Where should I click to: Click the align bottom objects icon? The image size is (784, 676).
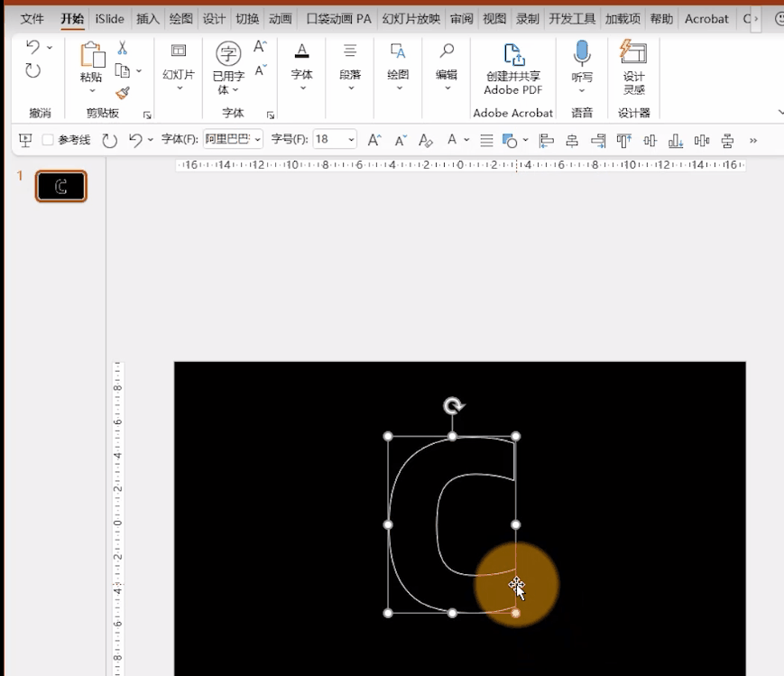(x=676, y=141)
